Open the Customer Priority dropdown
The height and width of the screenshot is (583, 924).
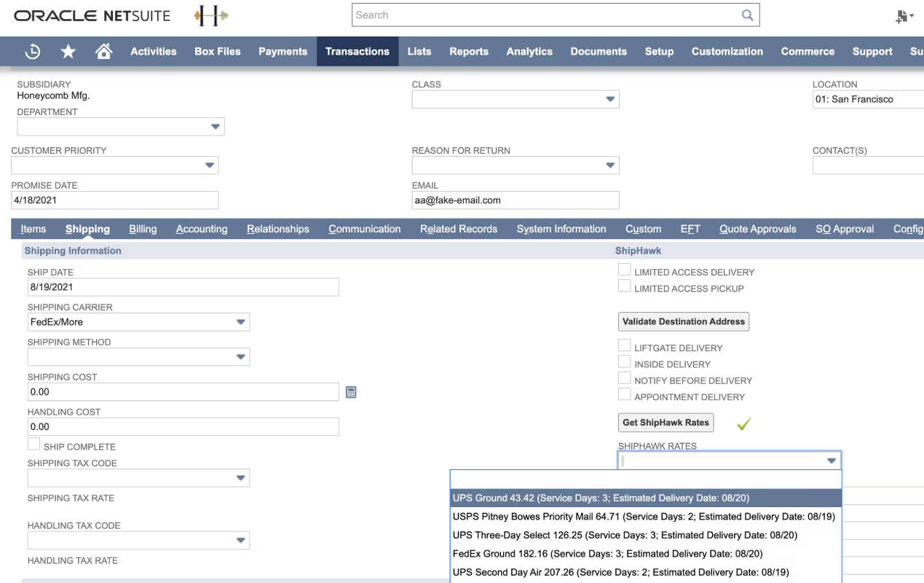click(210, 165)
